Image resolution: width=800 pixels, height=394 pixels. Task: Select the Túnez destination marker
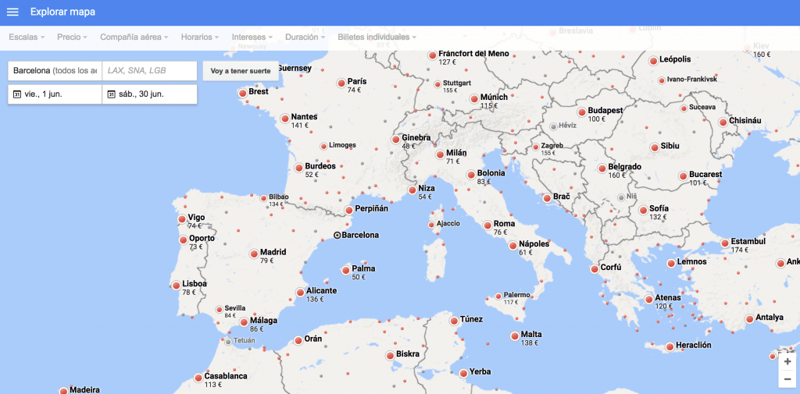[x=454, y=321]
